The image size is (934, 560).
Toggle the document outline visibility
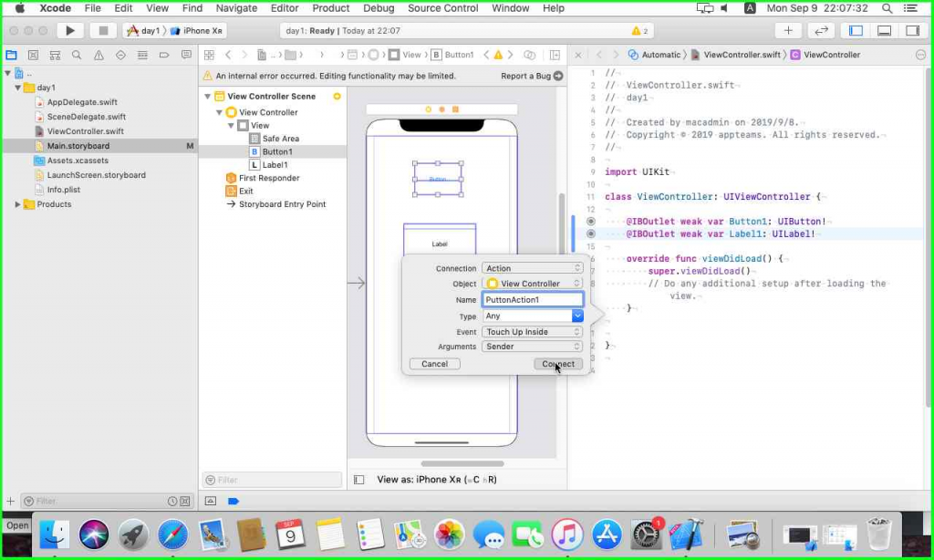click(358, 480)
